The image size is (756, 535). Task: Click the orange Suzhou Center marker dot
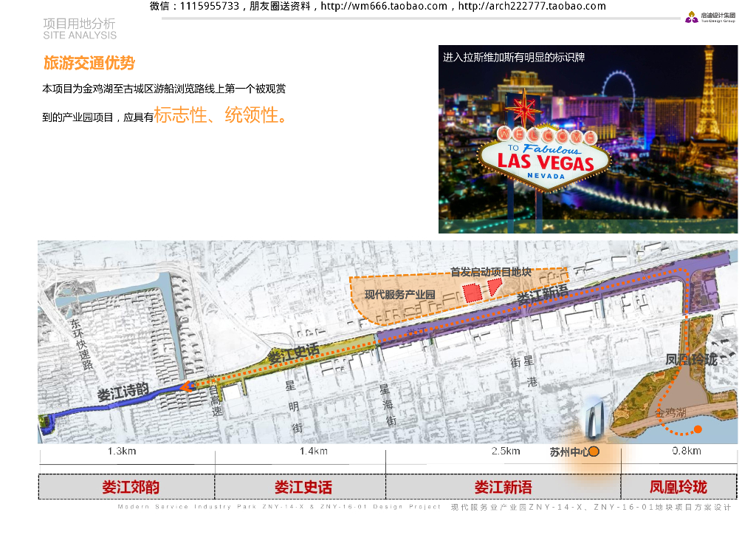(x=594, y=451)
